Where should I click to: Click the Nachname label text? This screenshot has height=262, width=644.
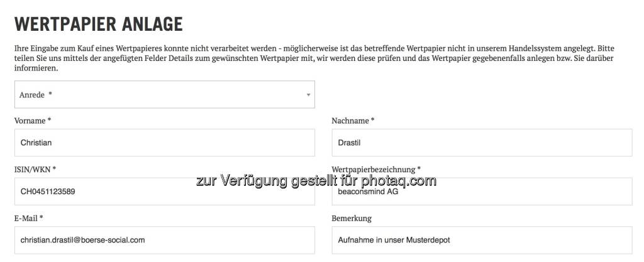point(352,121)
